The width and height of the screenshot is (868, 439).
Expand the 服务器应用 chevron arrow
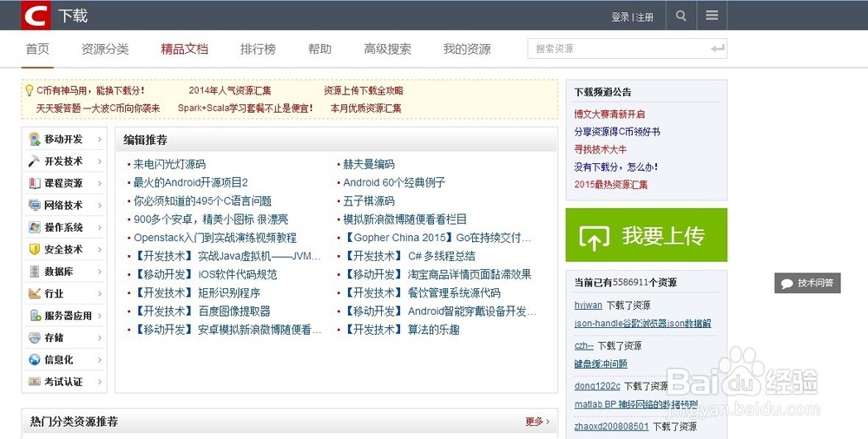100,316
